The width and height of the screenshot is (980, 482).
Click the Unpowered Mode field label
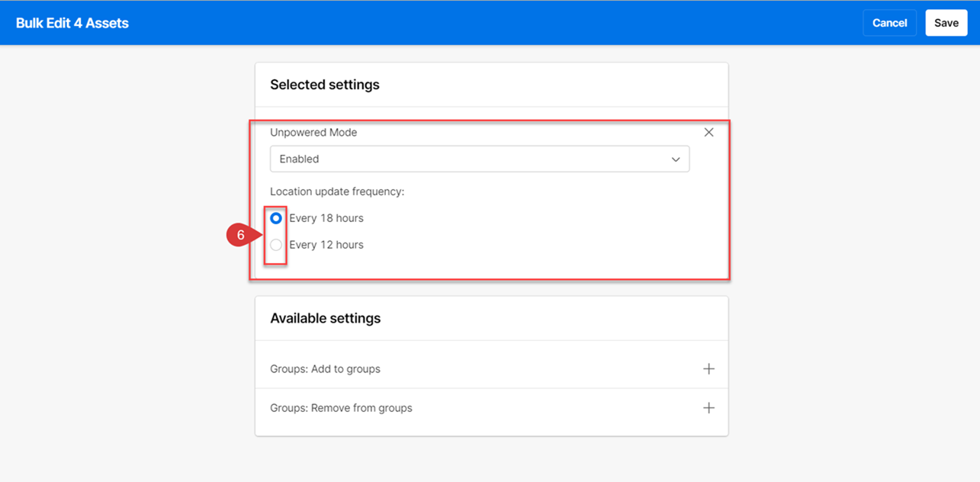(313, 133)
